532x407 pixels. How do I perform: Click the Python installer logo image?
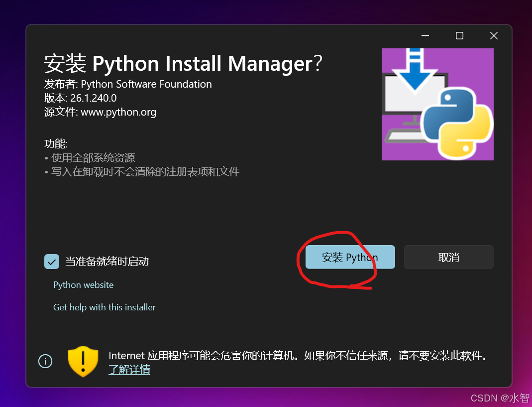[x=437, y=104]
